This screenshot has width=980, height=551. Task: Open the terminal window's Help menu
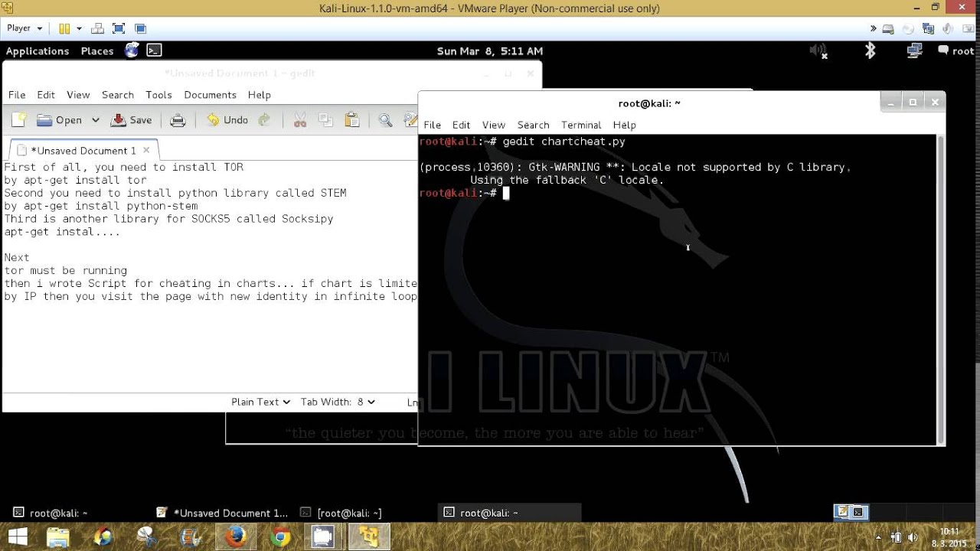coord(624,125)
